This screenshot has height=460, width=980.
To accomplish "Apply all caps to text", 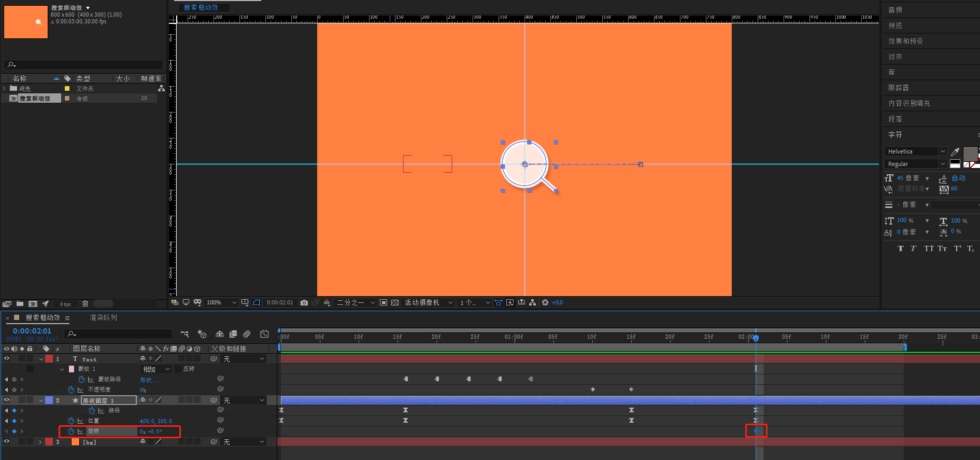I will (929, 249).
